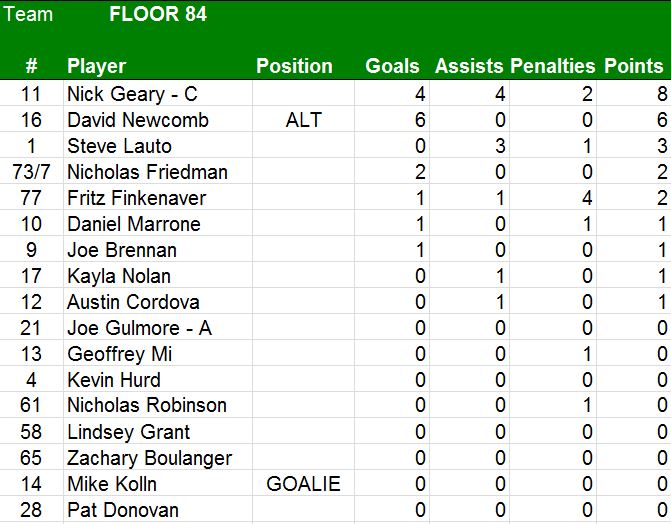Select the Position column header
671x524 pixels.
tap(294, 66)
